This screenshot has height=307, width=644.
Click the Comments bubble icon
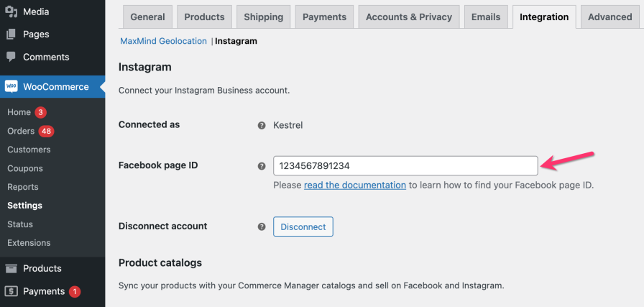(x=11, y=57)
